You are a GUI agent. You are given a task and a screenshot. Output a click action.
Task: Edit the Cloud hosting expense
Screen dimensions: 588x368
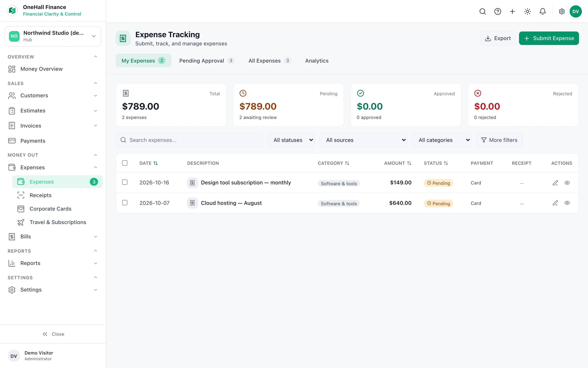tap(555, 203)
